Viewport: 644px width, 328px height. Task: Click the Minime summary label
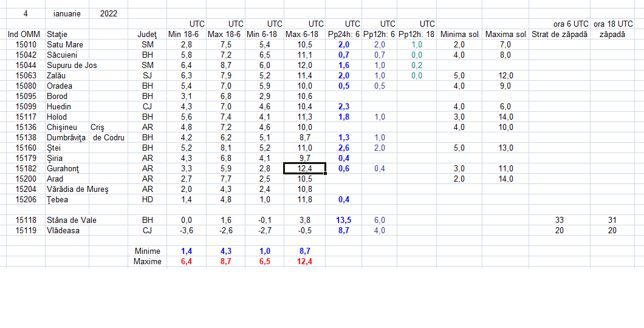tap(148, 251)
